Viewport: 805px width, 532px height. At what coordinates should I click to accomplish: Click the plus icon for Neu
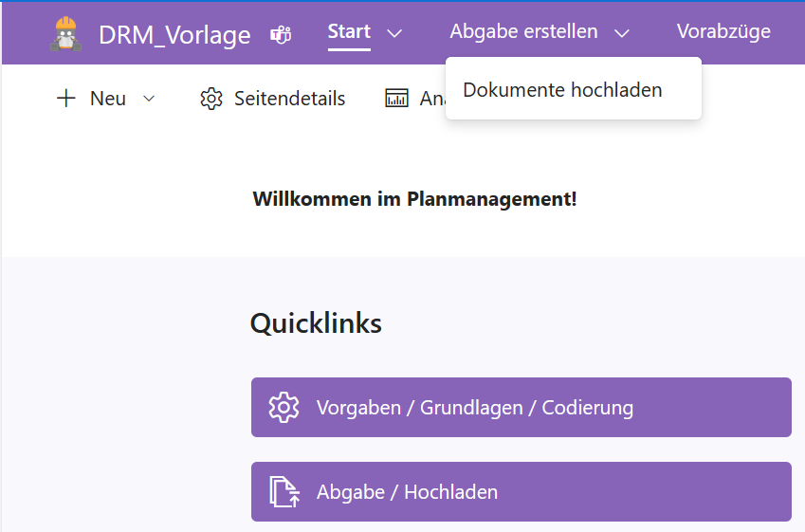tap(66, 99)
